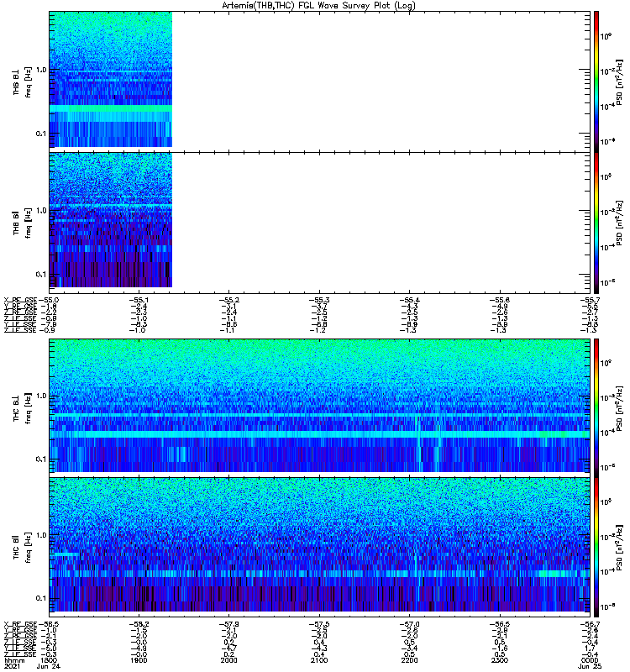Click the '1.0' frequency tick on the THC B-perpendicular panel

[41, 396]
